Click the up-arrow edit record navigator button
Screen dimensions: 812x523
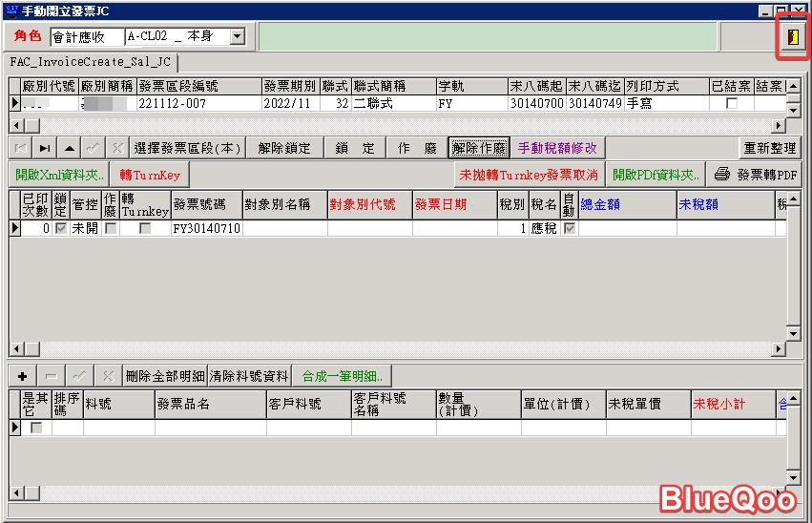click(69, 148)
